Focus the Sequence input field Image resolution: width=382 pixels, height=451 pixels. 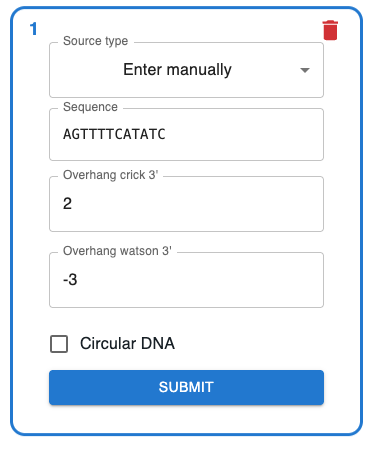[x=186, y=134]
